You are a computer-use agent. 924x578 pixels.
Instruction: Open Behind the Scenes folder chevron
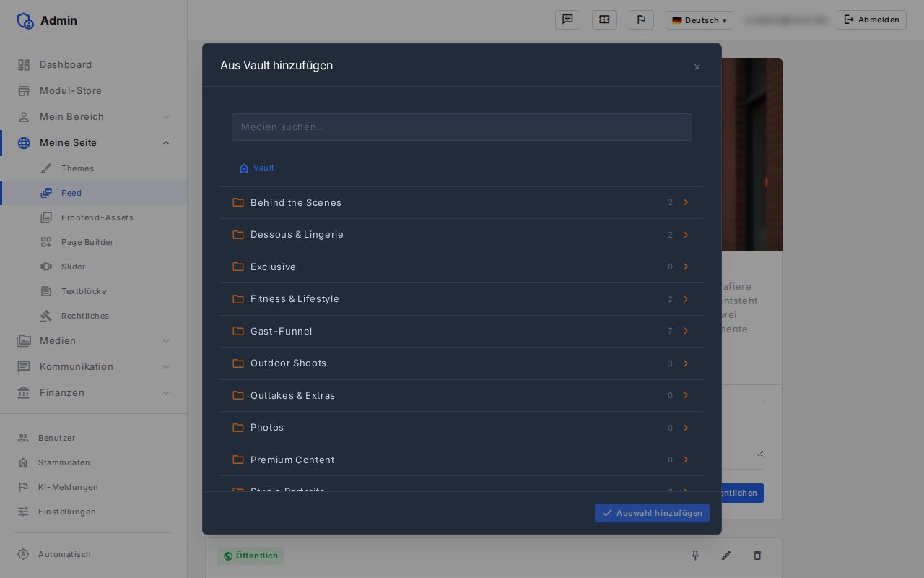click(686, 202)
